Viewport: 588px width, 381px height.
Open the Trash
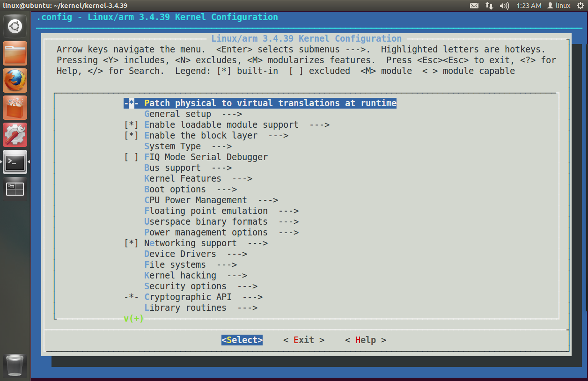click(x=15, y=365)
